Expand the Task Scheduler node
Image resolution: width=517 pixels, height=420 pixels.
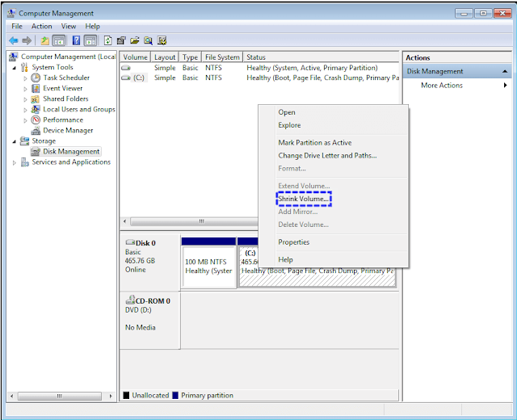pyautogui.click(x=25, y=78)
